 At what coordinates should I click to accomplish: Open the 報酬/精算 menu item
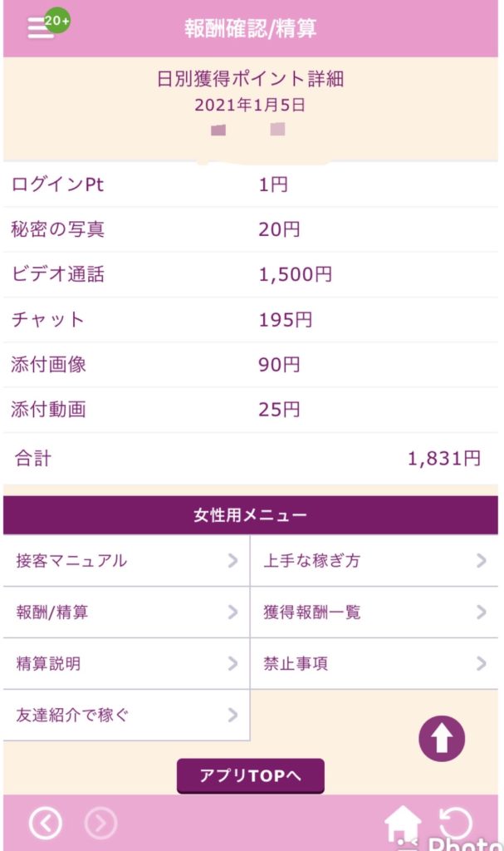click(126, 612)
